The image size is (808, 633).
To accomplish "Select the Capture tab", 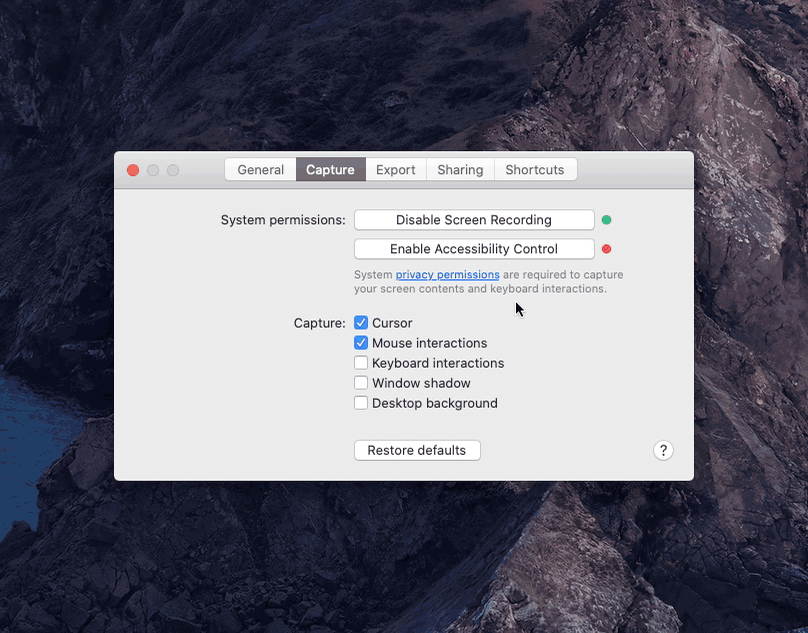I will (x=330, y=170).
